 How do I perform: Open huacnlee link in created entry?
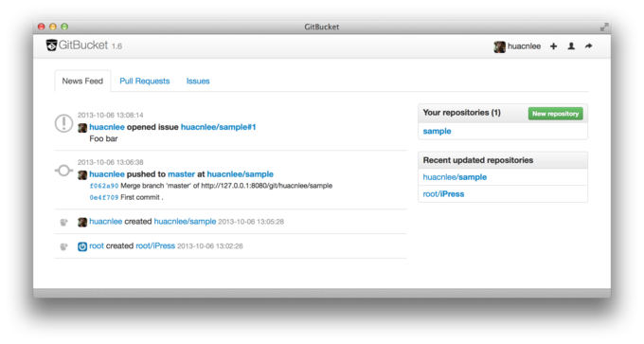tap(105, 221)
